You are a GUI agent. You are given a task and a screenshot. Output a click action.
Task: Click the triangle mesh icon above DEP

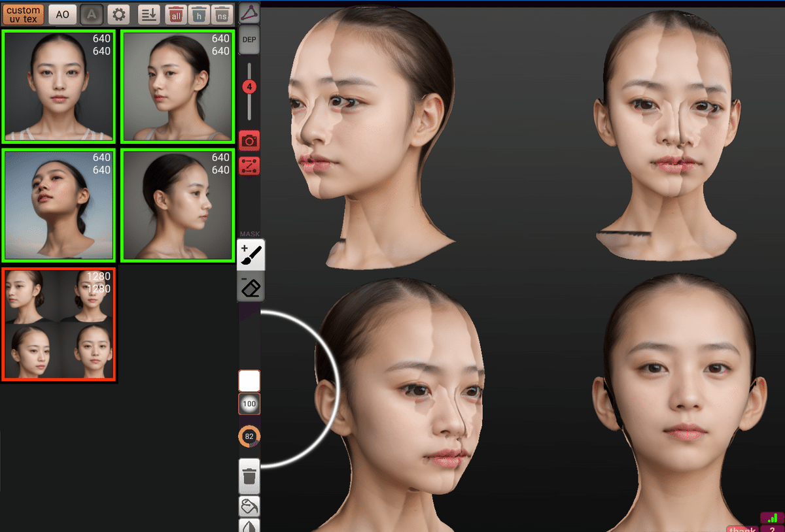pos(249,11)
